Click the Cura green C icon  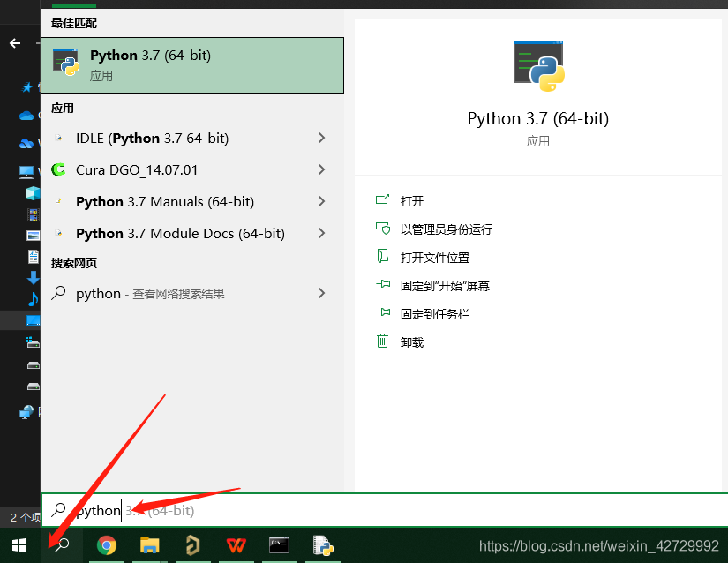click(x=58, y=169)
